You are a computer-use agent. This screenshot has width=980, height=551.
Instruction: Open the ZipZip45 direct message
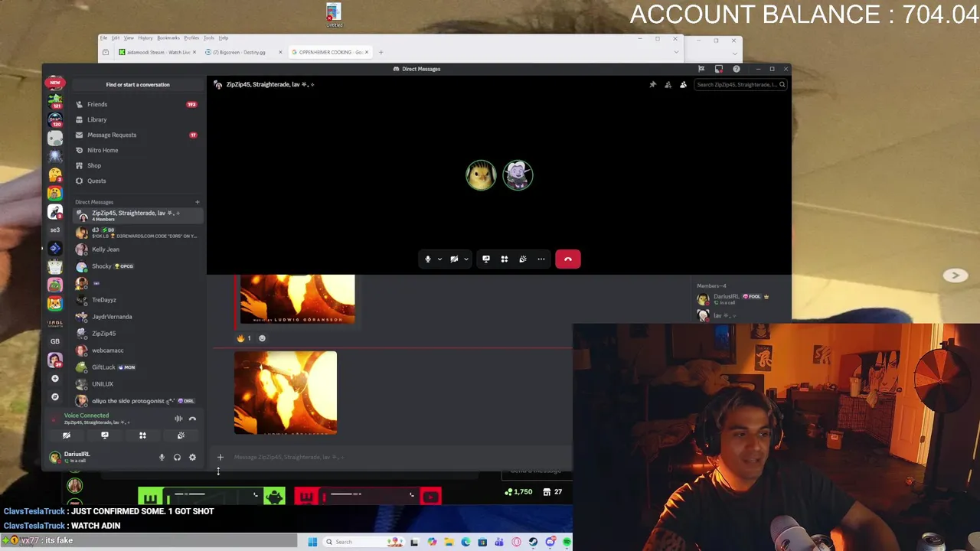137,334
